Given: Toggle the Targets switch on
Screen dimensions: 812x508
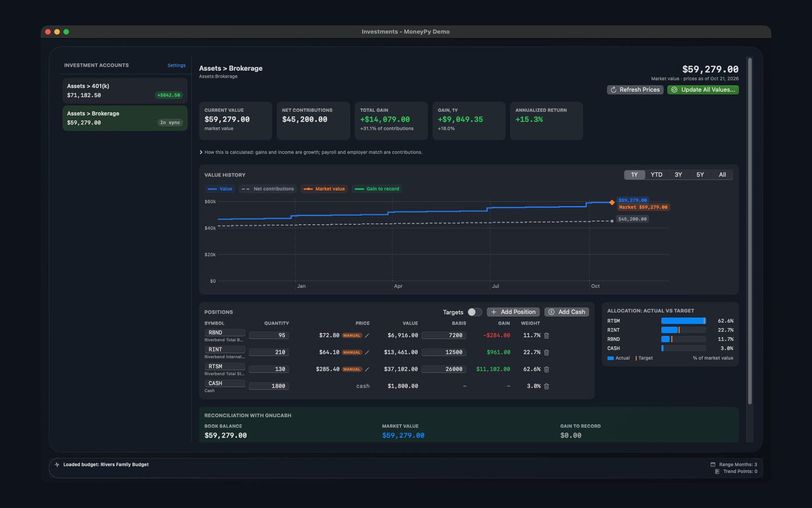Looking at the screenshot, I should 475,312.
